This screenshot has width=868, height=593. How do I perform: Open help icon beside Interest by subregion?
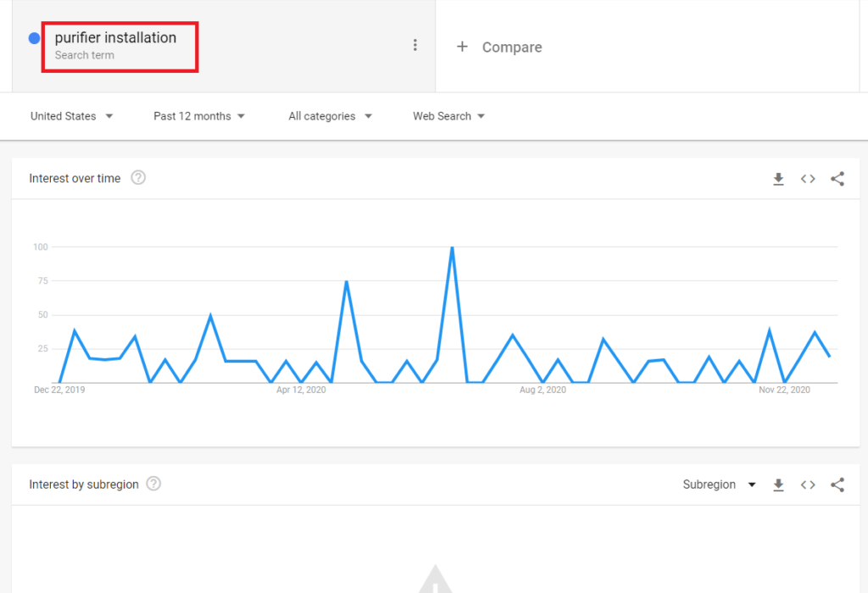click(153, 484)
